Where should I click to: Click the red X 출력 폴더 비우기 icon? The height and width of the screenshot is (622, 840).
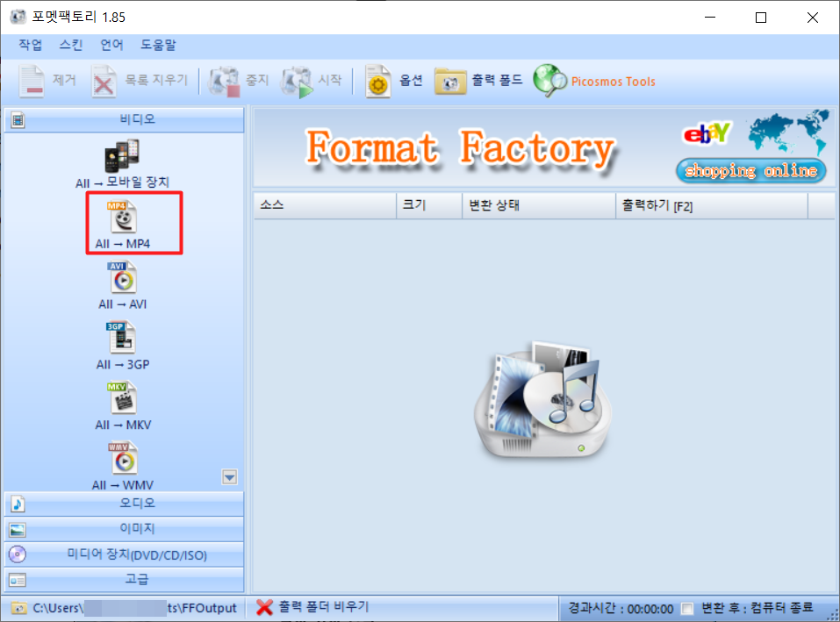[x=264, y=607]
